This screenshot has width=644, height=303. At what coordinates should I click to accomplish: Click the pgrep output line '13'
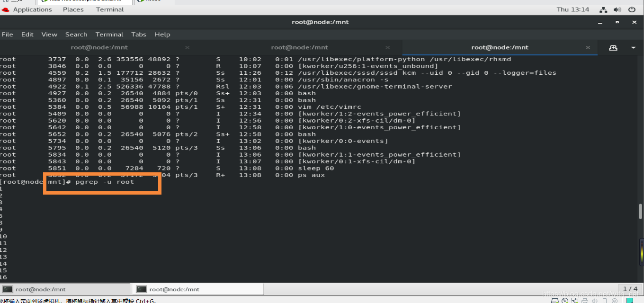3,257
